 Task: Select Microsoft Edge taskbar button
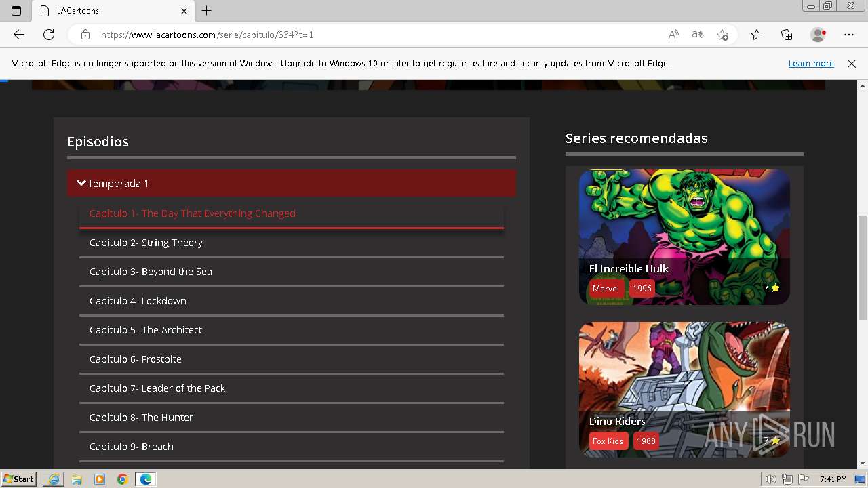[146, 479]
